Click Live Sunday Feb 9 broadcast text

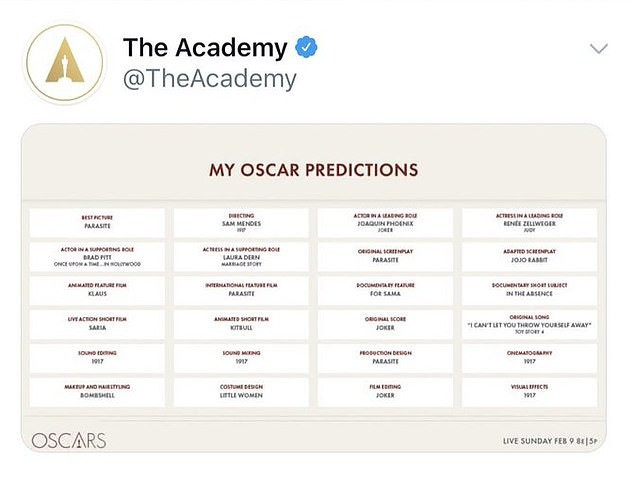tap(550, 440)
